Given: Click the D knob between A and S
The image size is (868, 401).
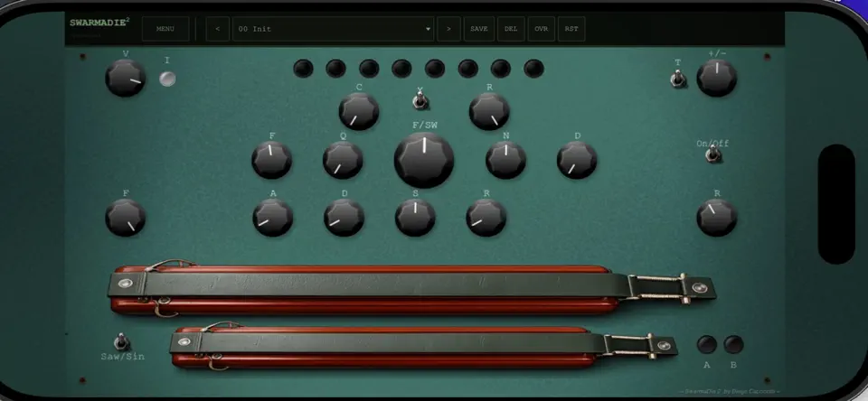Looking at the screenshot, I should 344,218.
